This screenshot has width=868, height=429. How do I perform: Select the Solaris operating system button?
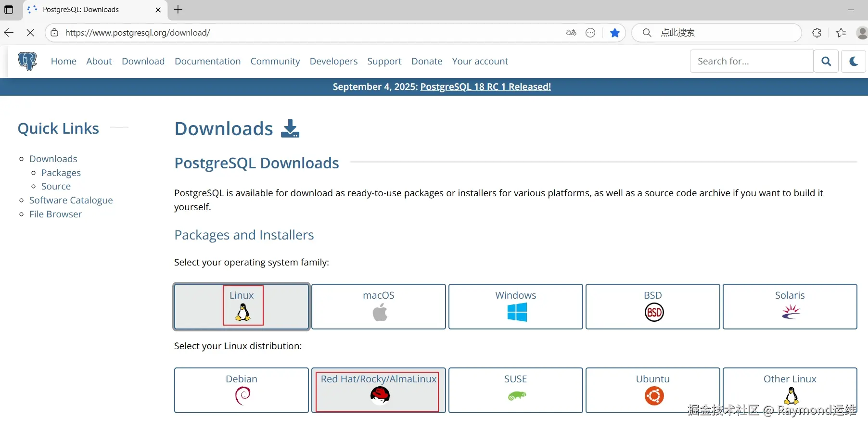(x=790, y=307)
